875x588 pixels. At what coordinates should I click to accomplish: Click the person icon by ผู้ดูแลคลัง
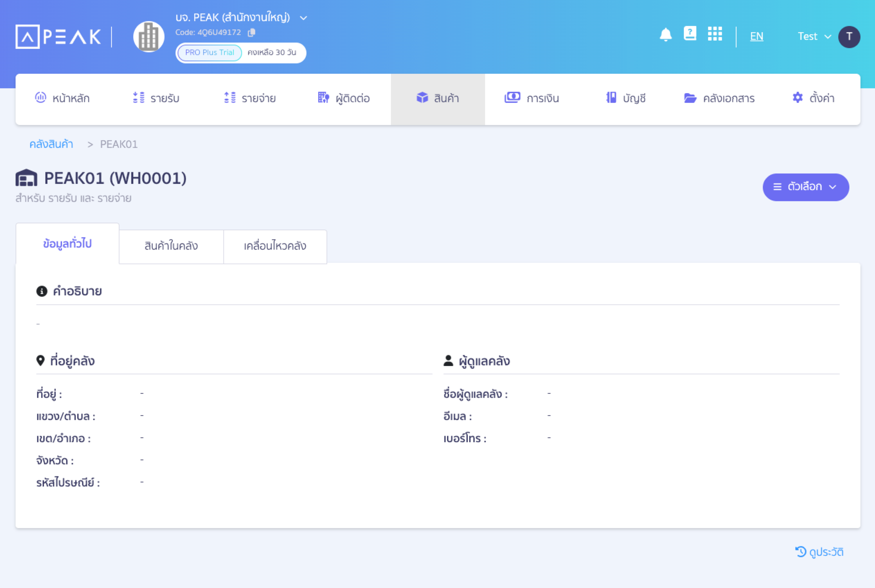(x=448, y=360)
